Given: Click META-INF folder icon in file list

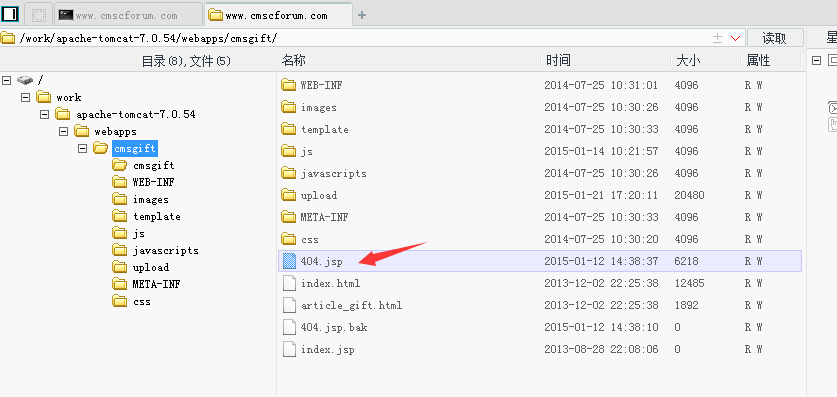Looking at the screenshot, I should coord(289,217).
